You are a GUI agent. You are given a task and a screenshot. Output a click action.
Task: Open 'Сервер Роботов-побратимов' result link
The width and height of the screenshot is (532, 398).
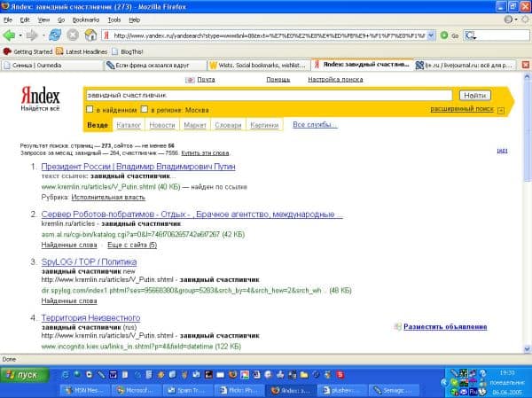pyautogui.click(x=192, y=215)
